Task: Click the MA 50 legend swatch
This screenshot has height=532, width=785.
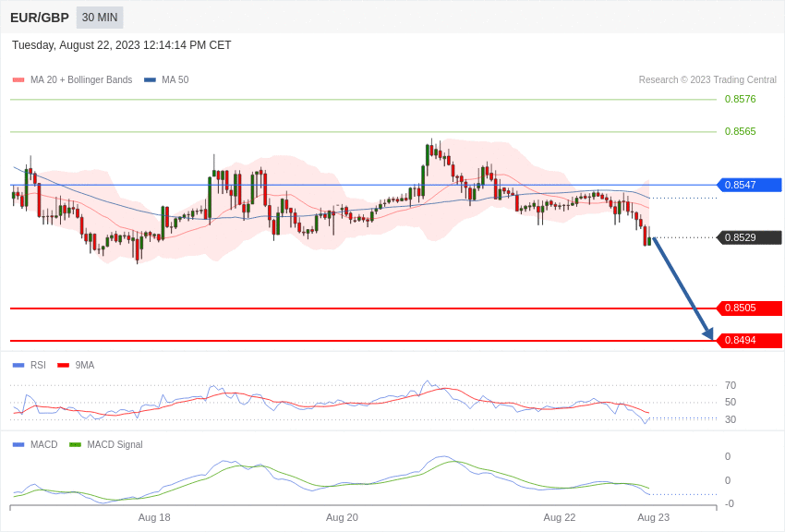Action: (150, 80)
